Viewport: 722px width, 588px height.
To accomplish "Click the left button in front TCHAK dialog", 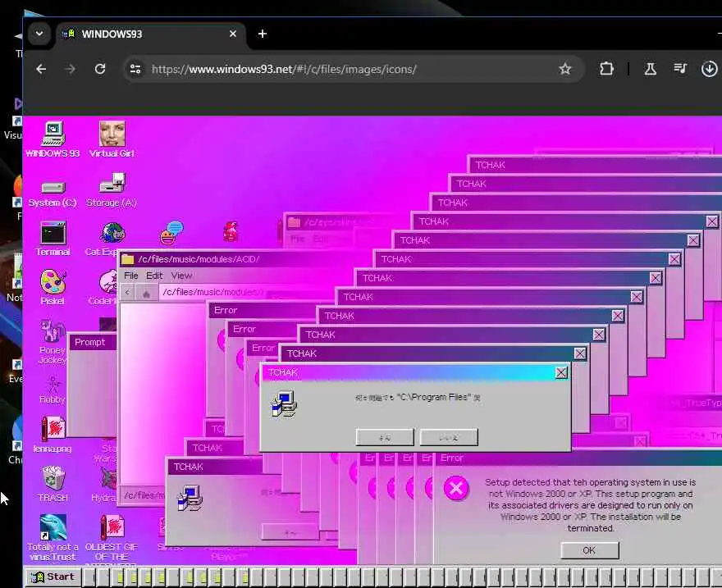I will click(x=385, y=437).
